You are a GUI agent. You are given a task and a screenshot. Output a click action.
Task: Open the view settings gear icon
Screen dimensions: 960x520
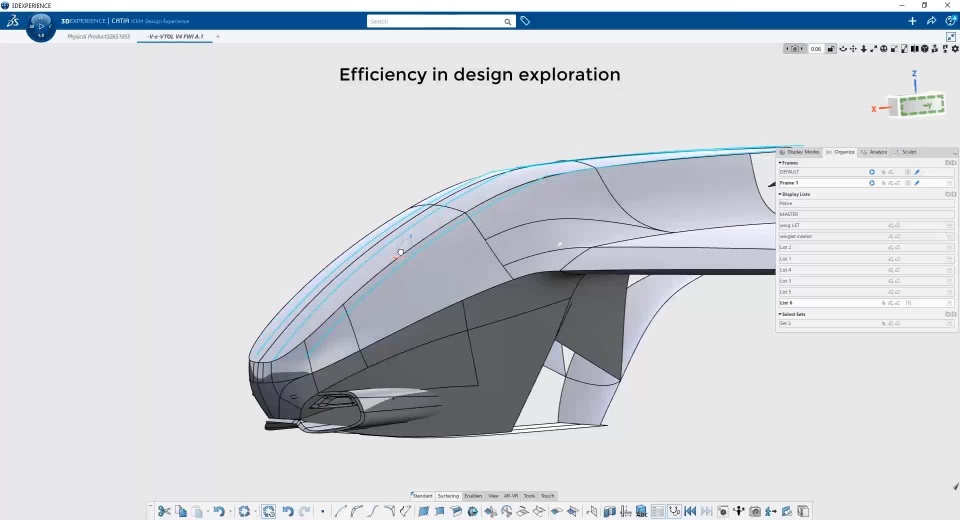pos(955,49)
